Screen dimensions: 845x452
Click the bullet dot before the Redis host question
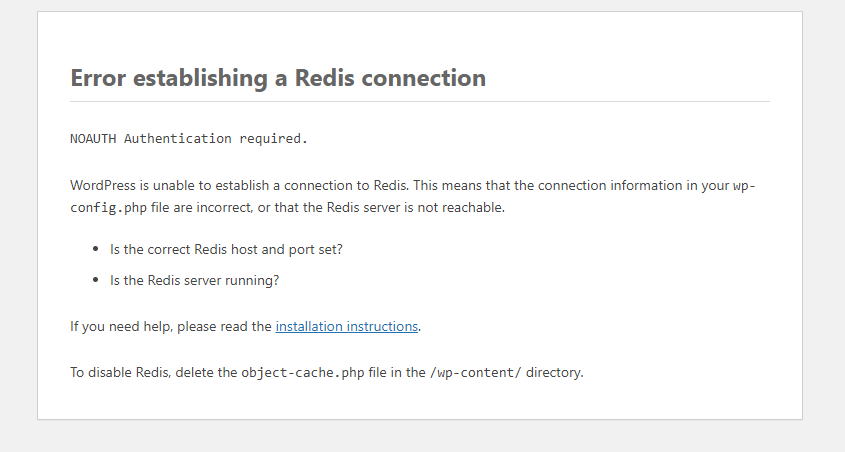[x=97, y=249]
